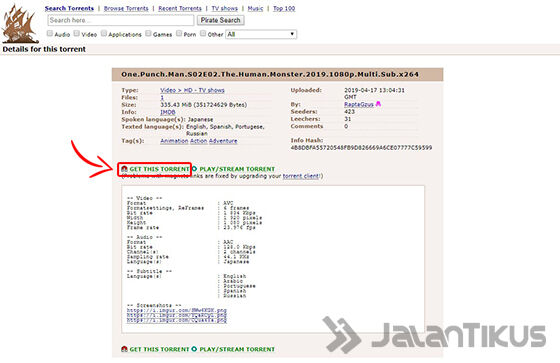
Task: Click the top GET THIS TORRENT link
Action: 159,169
